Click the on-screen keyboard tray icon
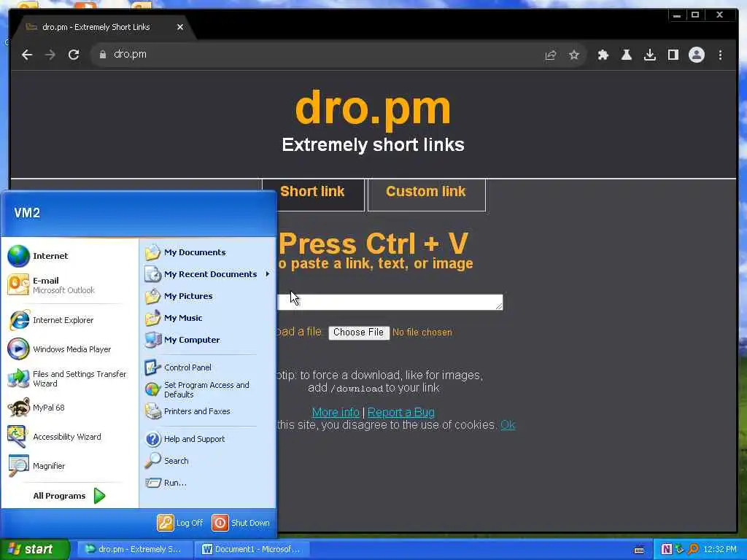 639,550
